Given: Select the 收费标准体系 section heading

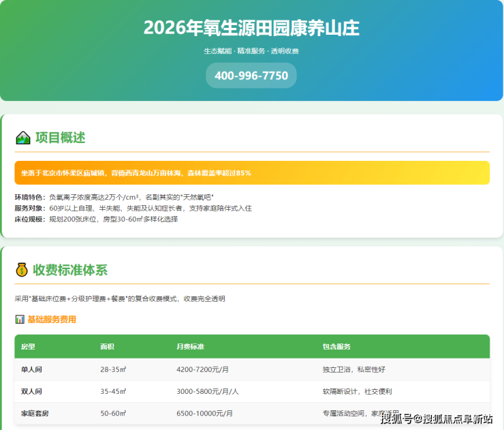Looking at the screenshot, I should coord(70,270).
